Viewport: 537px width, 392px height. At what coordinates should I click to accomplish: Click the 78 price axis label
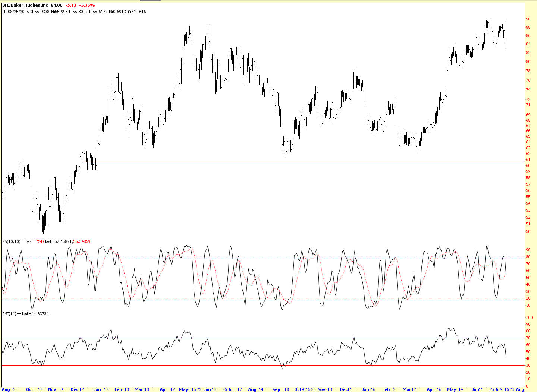[x=528, y=71]
